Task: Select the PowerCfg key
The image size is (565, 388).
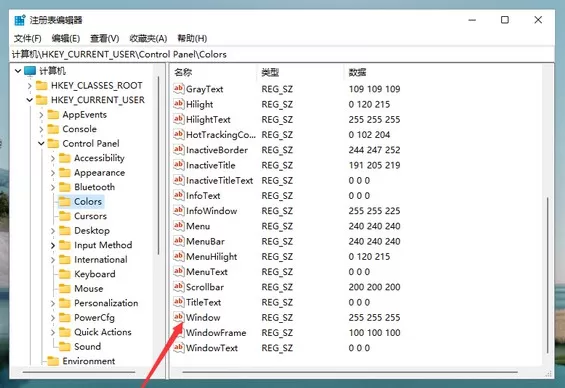Action: tap(94, 318)
